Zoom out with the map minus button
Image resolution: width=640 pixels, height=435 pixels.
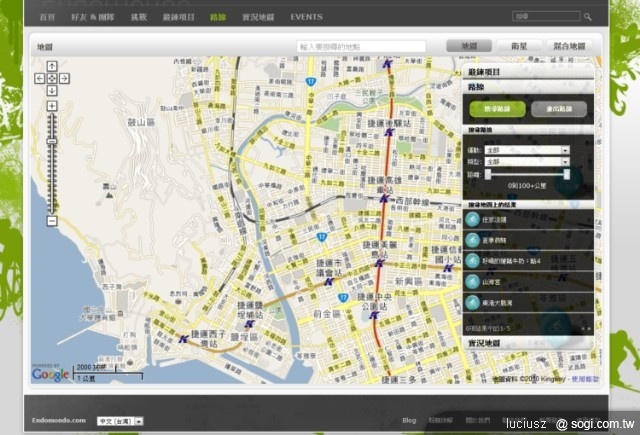click(x=52, y=221)
